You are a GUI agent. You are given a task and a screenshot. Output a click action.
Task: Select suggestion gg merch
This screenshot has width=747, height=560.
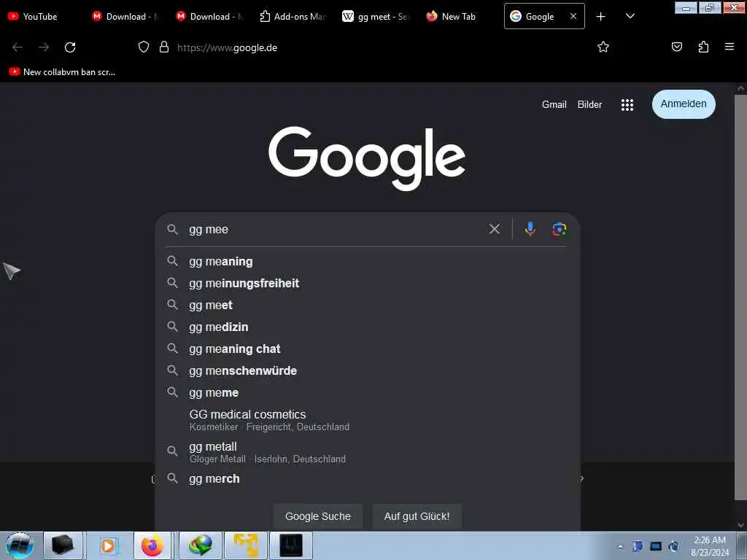367,478
